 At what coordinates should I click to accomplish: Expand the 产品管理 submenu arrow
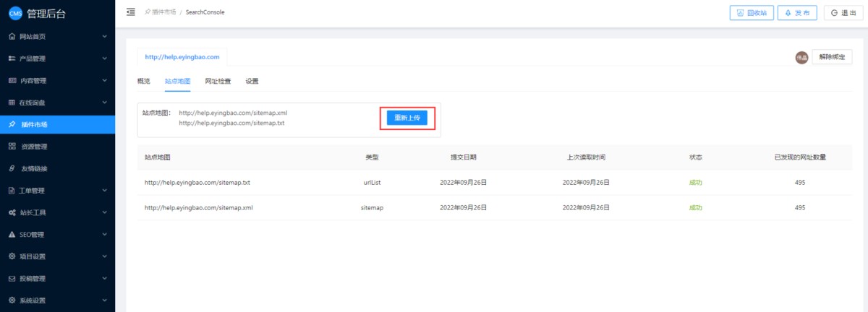105,58
